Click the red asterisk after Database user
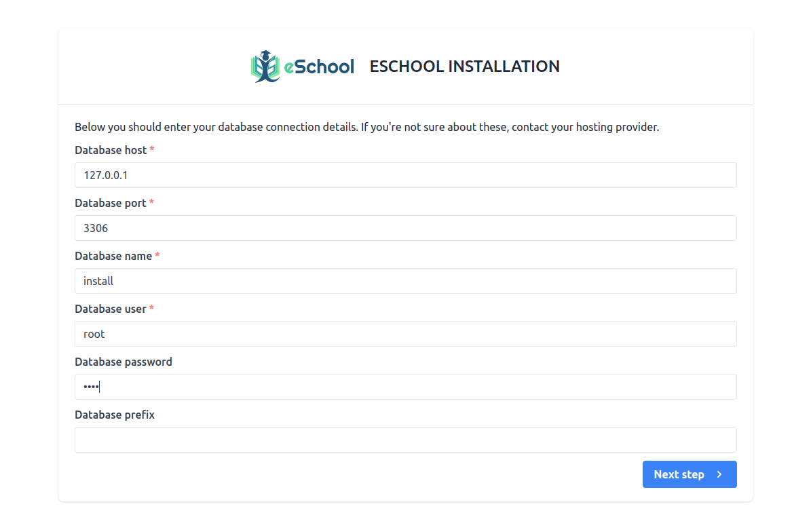 click(151, 309)
